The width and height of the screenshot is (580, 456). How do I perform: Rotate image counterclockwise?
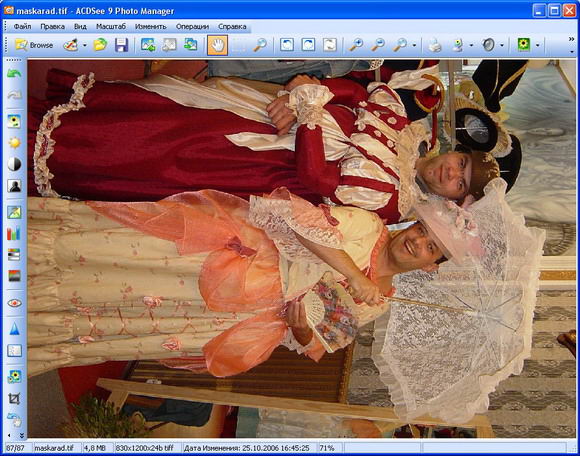coord(287,45)
